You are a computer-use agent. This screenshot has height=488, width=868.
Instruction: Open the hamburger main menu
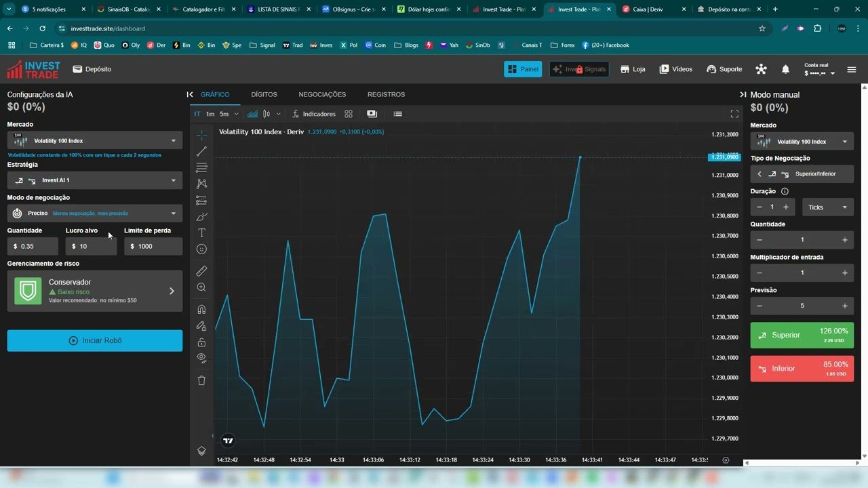tap(852, 69)
